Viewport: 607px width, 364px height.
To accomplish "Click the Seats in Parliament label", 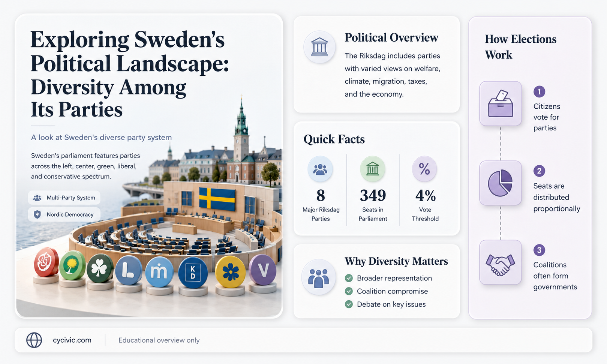I will coord(373,214).
